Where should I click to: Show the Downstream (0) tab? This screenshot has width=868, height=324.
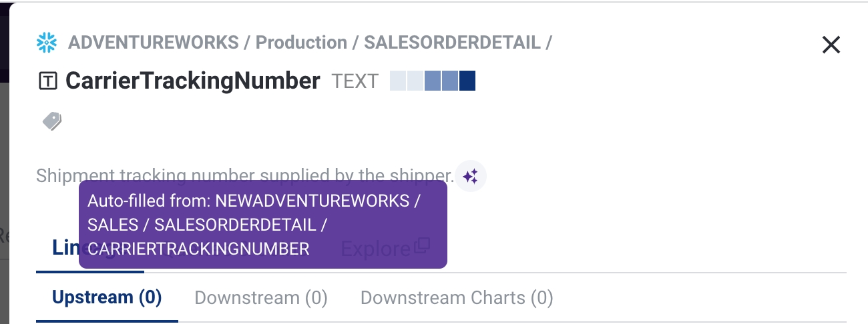[261, 297]
